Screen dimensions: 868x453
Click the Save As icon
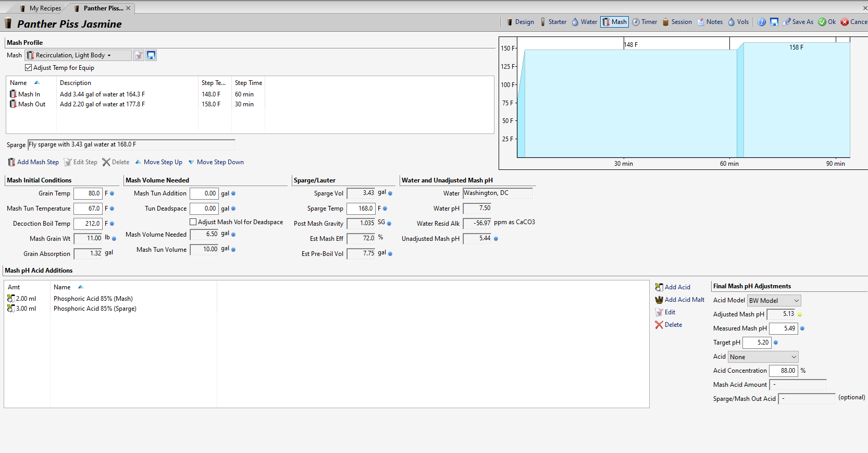pos(787,22)
